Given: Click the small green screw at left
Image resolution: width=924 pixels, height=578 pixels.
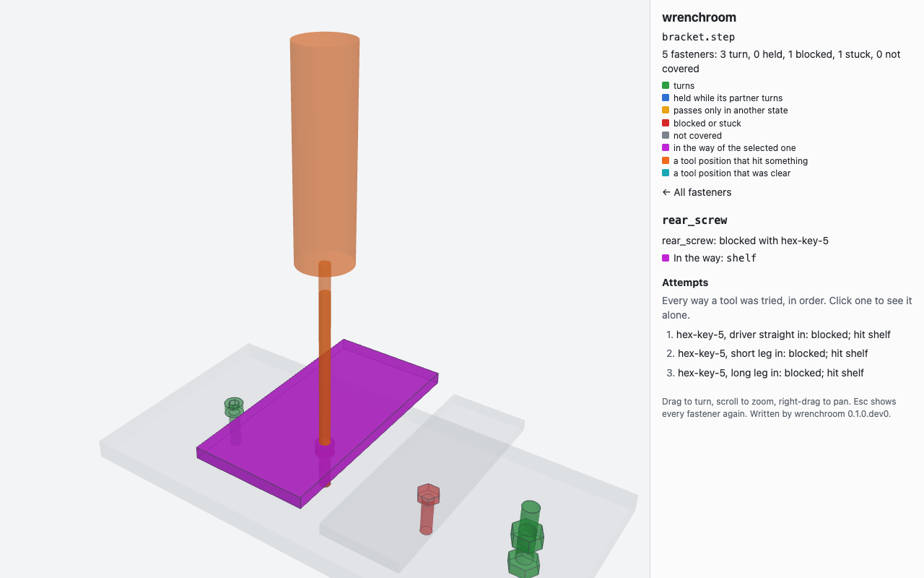Looking at the screenshot, I should click(234, 420).
